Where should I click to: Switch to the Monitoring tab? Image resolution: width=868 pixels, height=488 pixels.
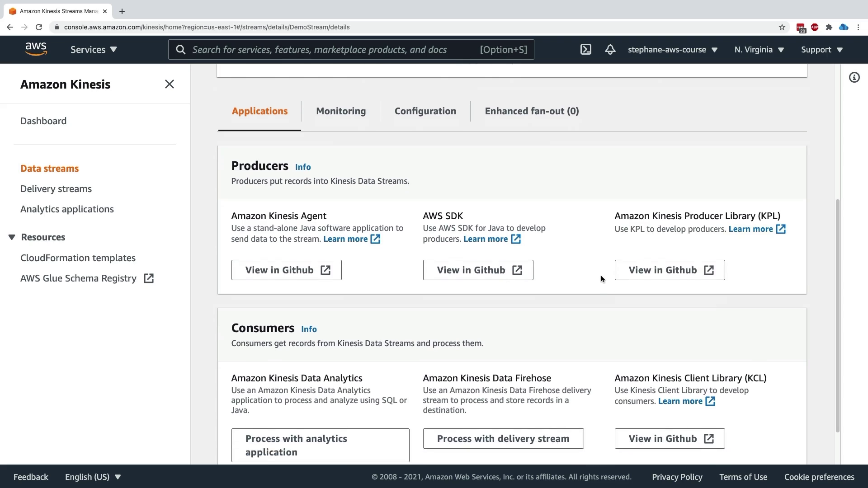point(340,111)
